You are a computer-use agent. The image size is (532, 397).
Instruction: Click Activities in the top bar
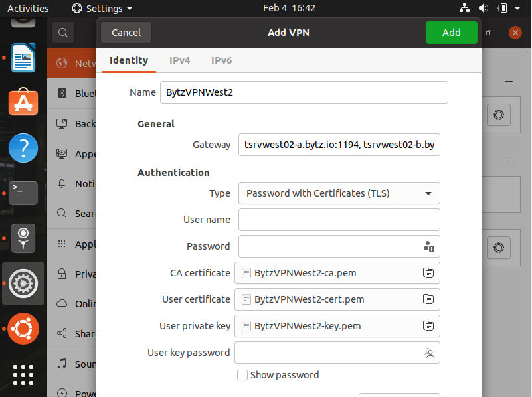pyautogui.click(x=28, y=8)
